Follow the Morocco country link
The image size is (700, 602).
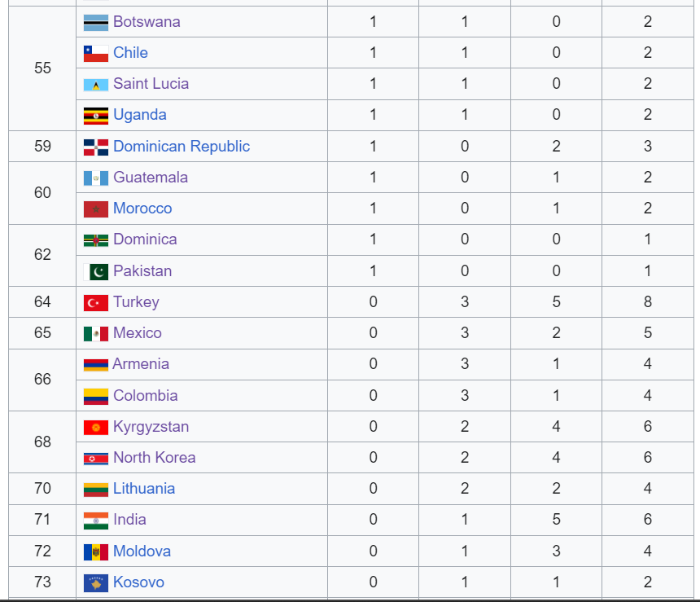(x=142, y=209)
